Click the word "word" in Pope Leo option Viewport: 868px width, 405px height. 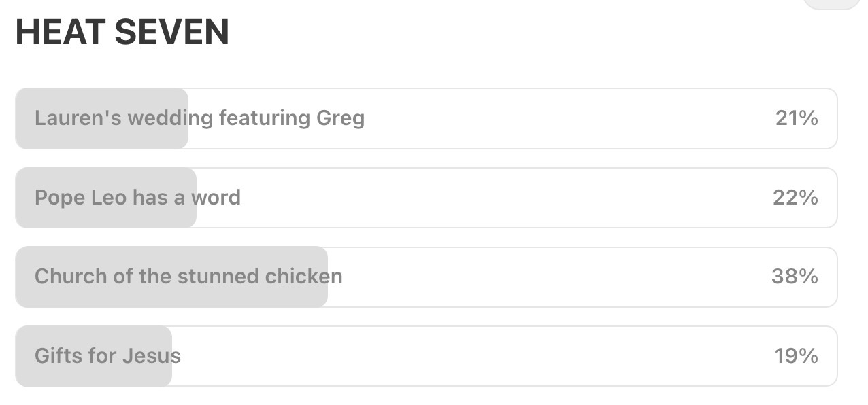pyautogui.click(x=216, y=198)
